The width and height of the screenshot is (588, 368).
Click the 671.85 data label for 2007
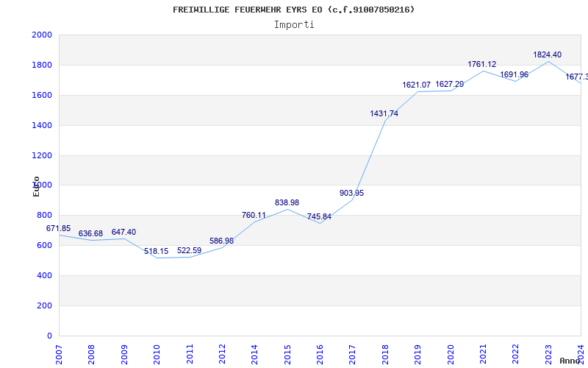pyautogui.click(x=59, y=229)
